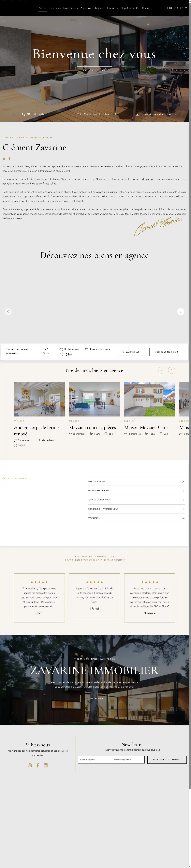Viewport: 191px width, 868px height.
Task: Open the footer Instagram icon
Action: 30,765
